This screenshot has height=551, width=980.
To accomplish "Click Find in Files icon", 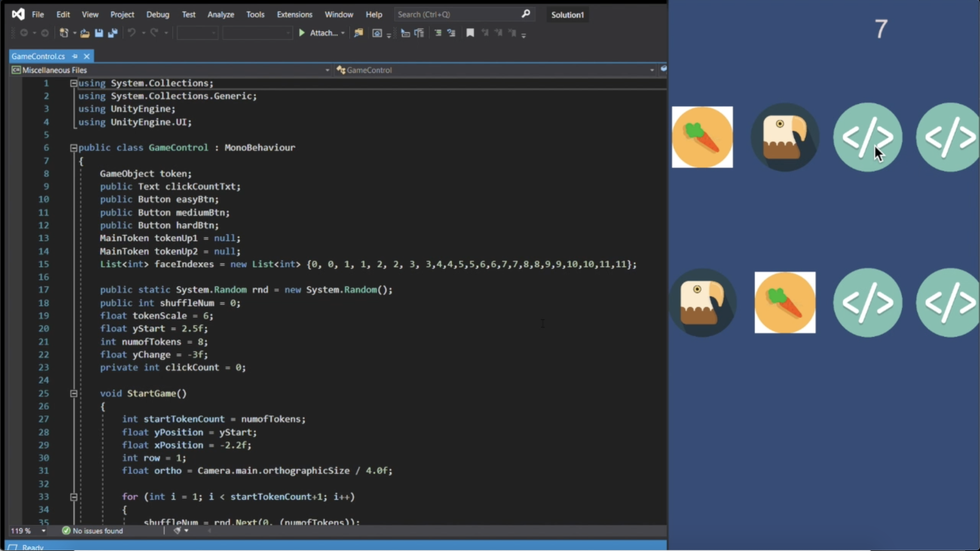I will tap(359, 33).
